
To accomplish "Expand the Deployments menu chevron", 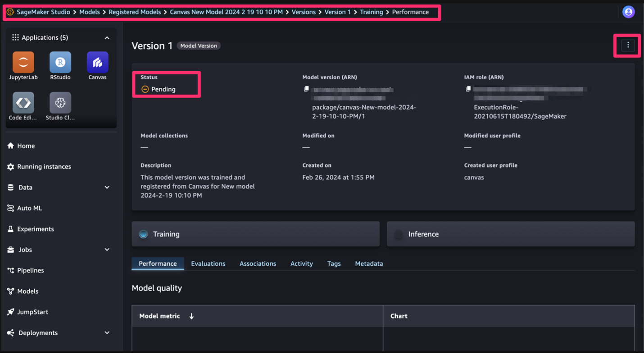I will 107,333.
